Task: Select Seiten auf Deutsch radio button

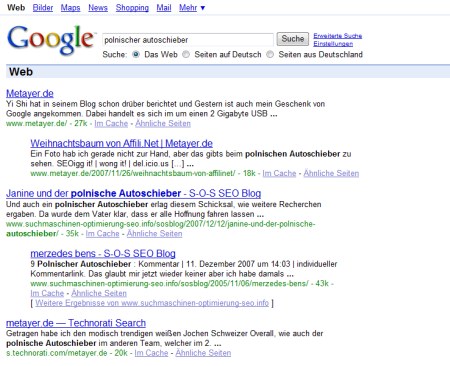Action: pos(186,54)
